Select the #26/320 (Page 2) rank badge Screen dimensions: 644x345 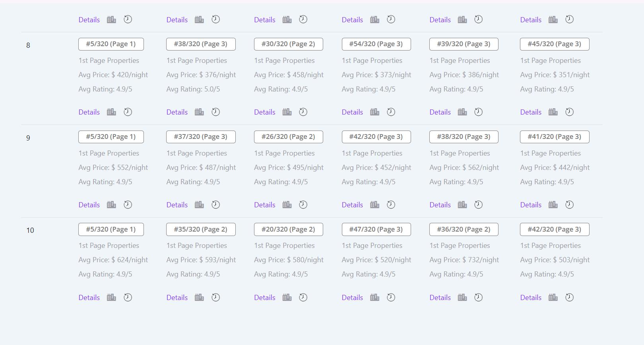tap(289, 137)
